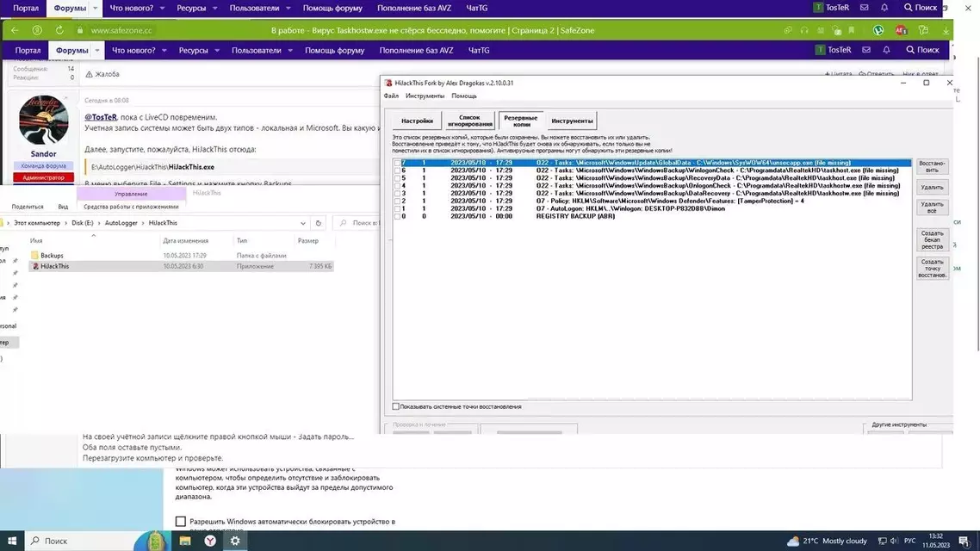Check the box for backup row 7 unsecapp.exe
980x551 pixels.
[397, 163]
